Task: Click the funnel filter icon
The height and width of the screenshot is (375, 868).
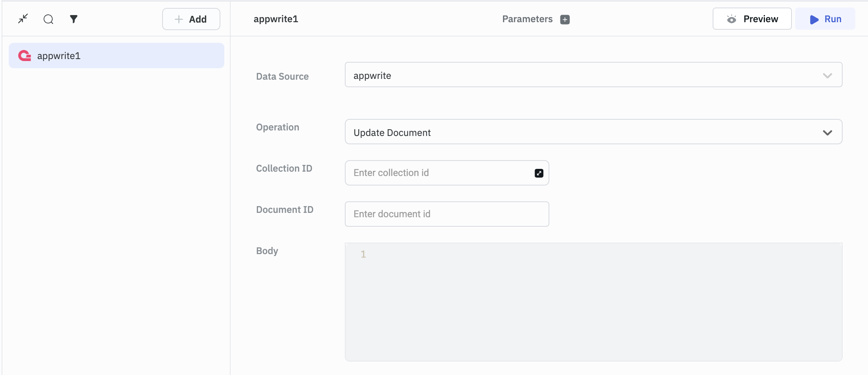Action: pos(74,19)
